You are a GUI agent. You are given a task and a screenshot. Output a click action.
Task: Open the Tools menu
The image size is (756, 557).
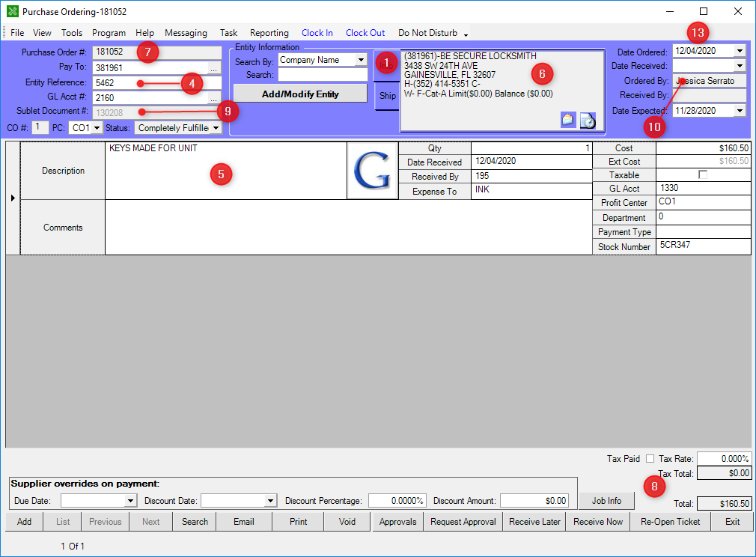tap(71, 33)
